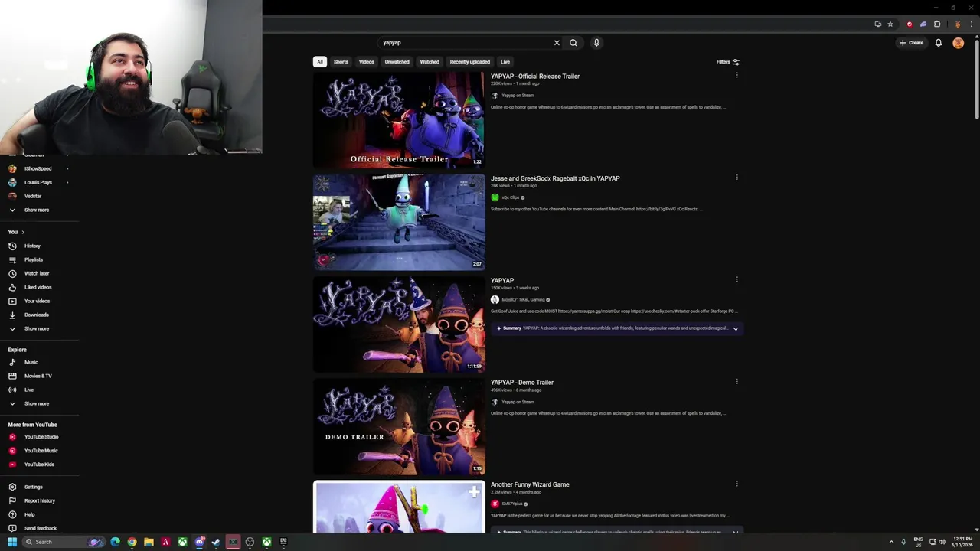980x551 pixels.
Task: Open 'YAPYAP - Demo Trailer' title link
Action: [522, 383]
